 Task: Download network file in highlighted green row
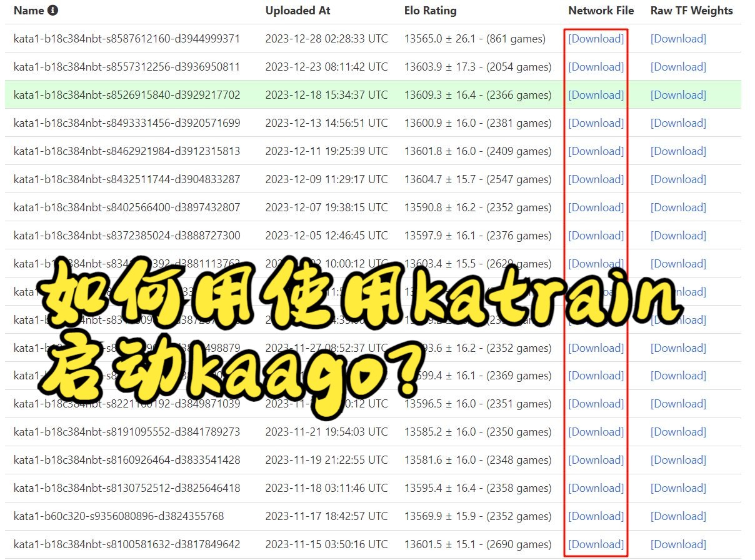[595, 94]
